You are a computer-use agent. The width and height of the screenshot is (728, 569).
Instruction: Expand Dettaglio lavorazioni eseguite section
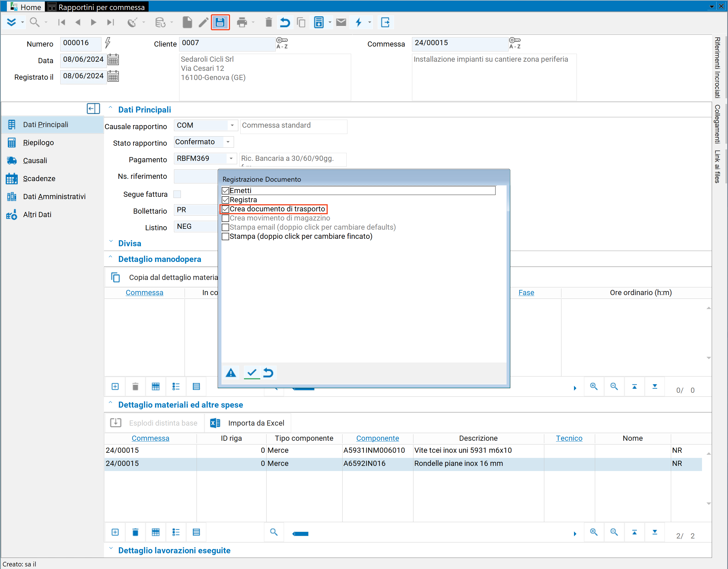(111, 548)
